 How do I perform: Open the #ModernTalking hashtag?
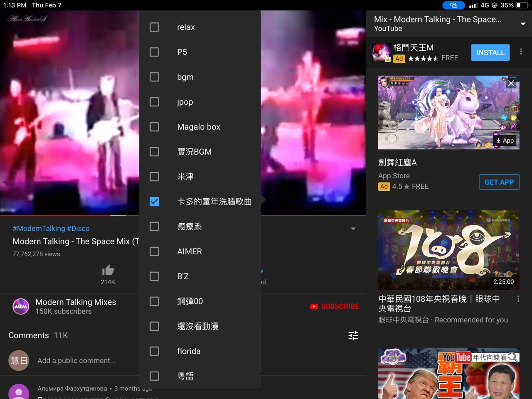click(39, 228)
